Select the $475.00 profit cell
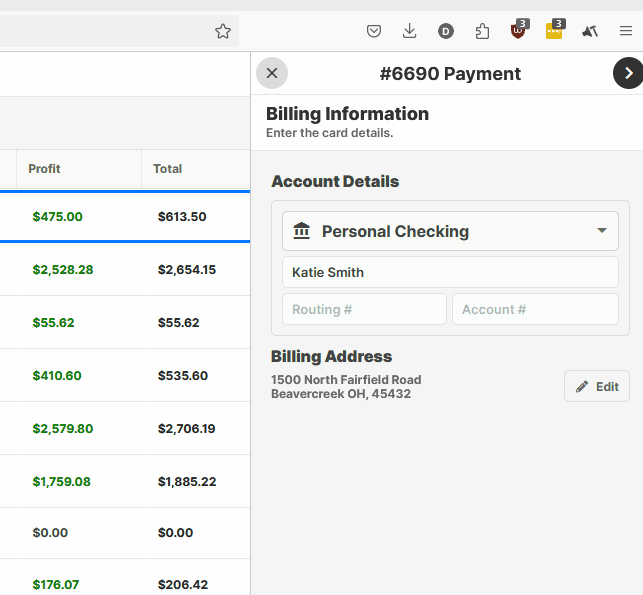643x595 pixels. click(x=57, y=217)
